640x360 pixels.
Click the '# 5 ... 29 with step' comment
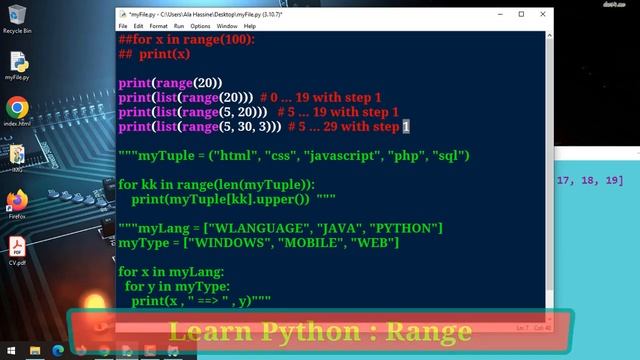click(x=344, y=127)
